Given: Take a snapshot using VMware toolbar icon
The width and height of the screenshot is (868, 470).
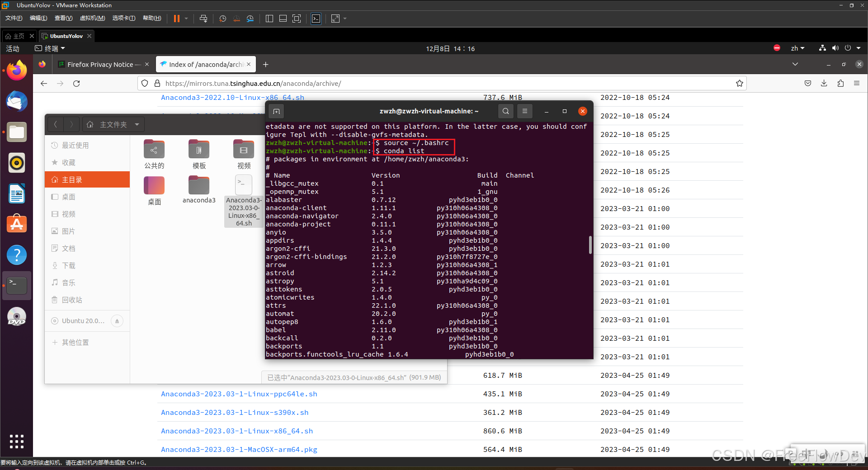Looking at the screenshot, I should (x=222, y=19).
